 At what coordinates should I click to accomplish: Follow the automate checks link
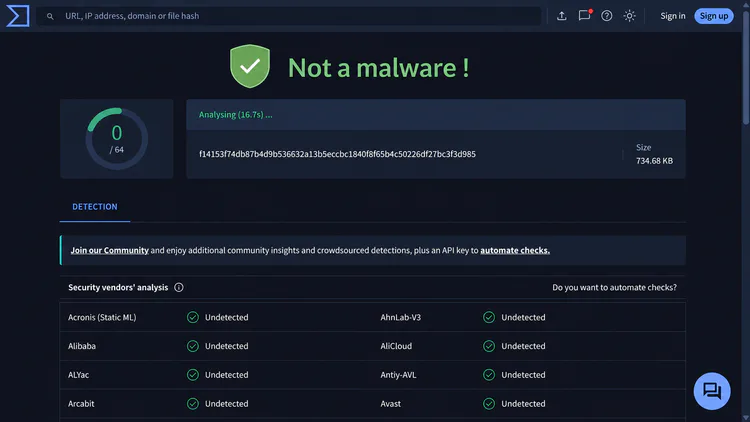515,250
